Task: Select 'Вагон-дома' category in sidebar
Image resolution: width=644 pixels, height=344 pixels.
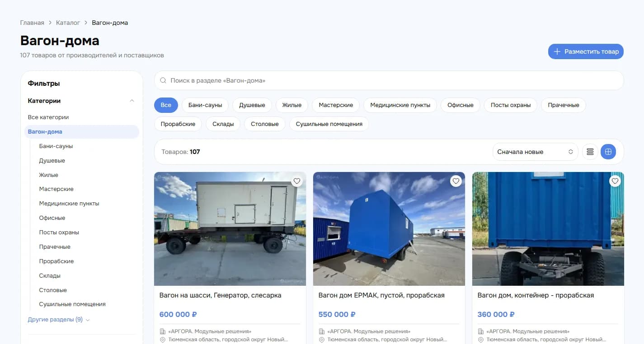Action: 82,132
